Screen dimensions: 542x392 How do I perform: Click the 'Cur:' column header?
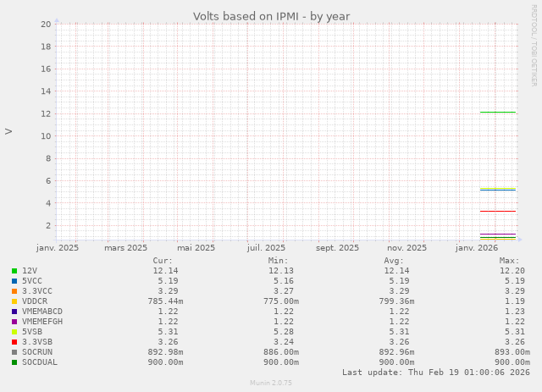[x=163, y=261]
